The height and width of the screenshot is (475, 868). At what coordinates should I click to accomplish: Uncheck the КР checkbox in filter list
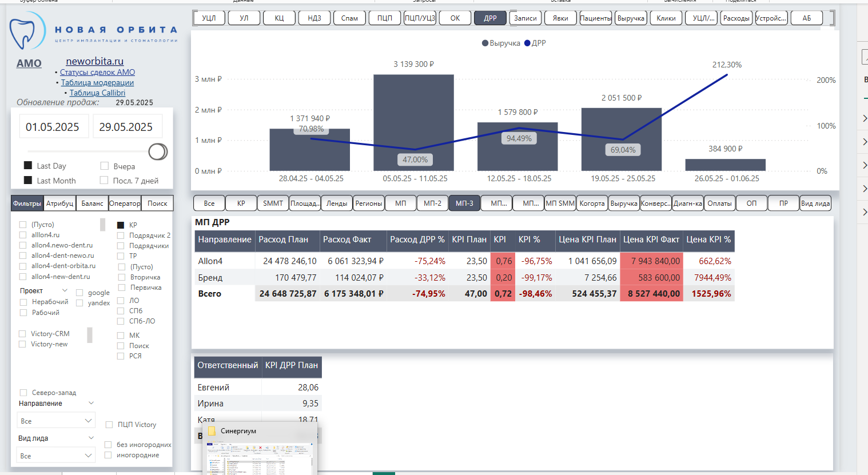pos(121,225)
